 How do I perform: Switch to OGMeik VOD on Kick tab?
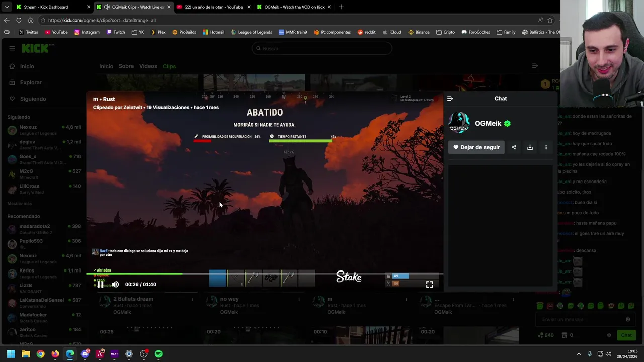coord(294,7)
